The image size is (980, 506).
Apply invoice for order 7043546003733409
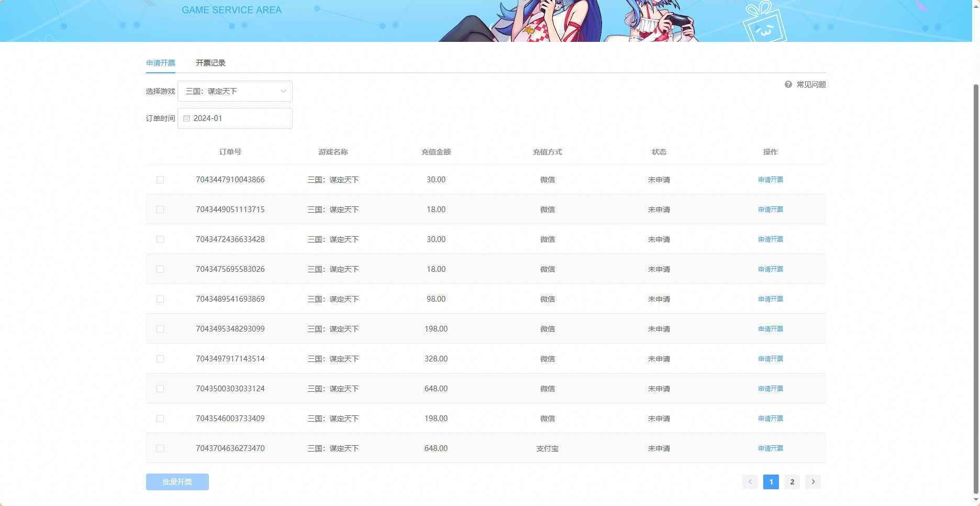pos(771,419)
